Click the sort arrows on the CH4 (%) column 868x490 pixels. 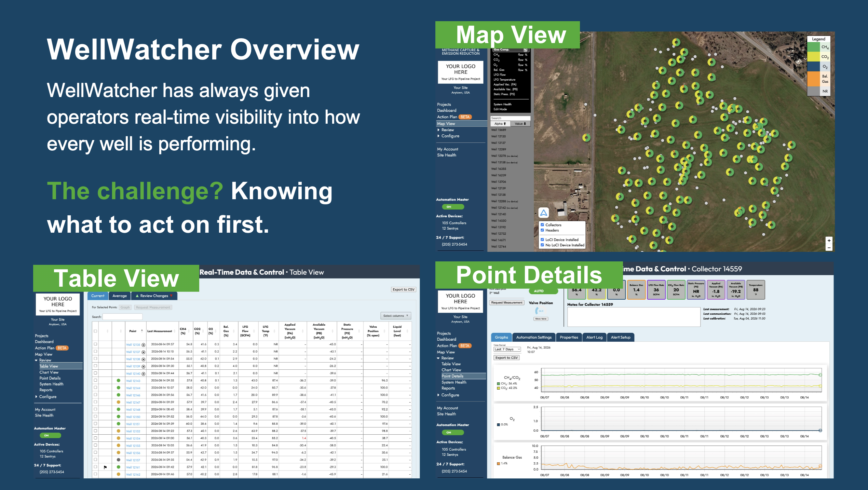click(x=189, y=331)
